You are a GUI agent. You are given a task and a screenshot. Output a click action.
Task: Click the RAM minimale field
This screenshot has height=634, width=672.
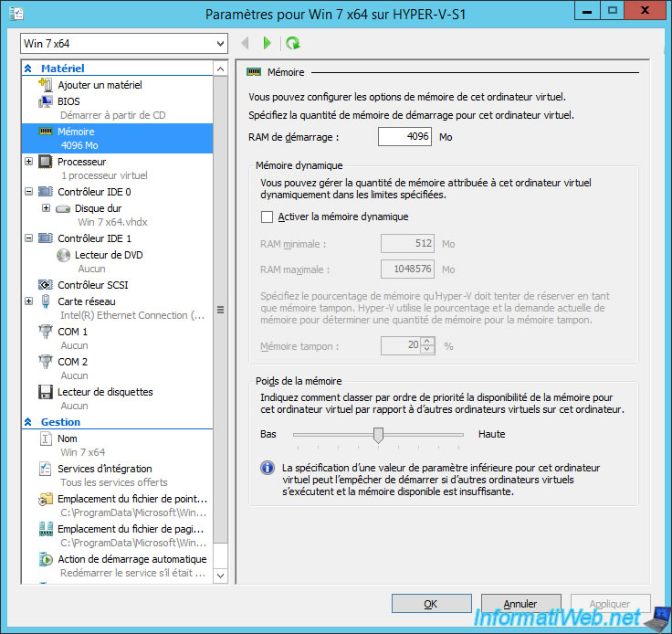(407, 244)
